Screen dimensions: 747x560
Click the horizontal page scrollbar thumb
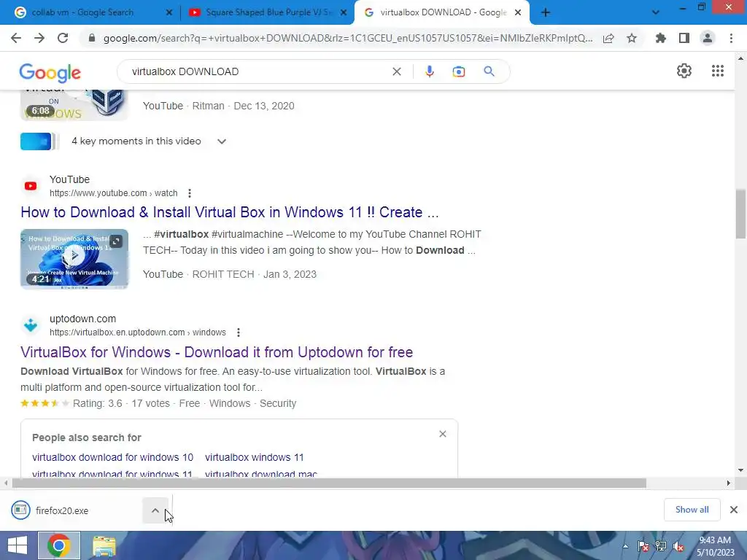(x=329, y=483)
